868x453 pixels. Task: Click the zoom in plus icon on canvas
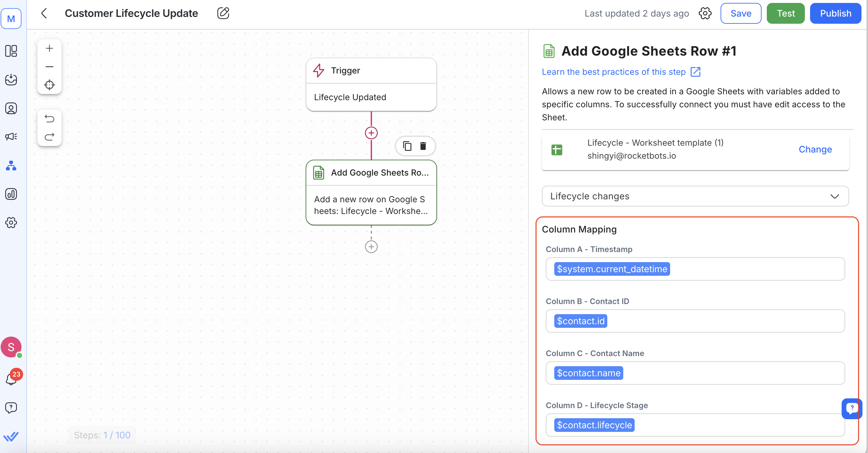[x=49, y=48]
